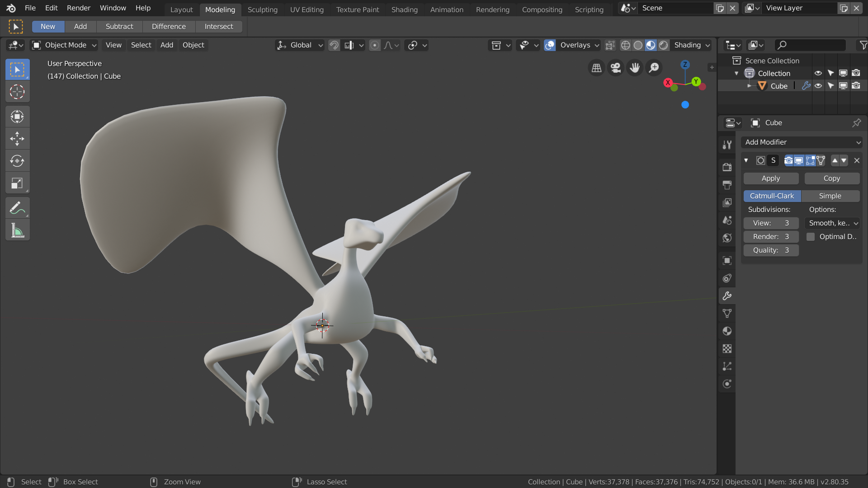The height and width of the screenshot is (488, 868).
Task: Open the Texture properties tab
Action: pos(727,349)
